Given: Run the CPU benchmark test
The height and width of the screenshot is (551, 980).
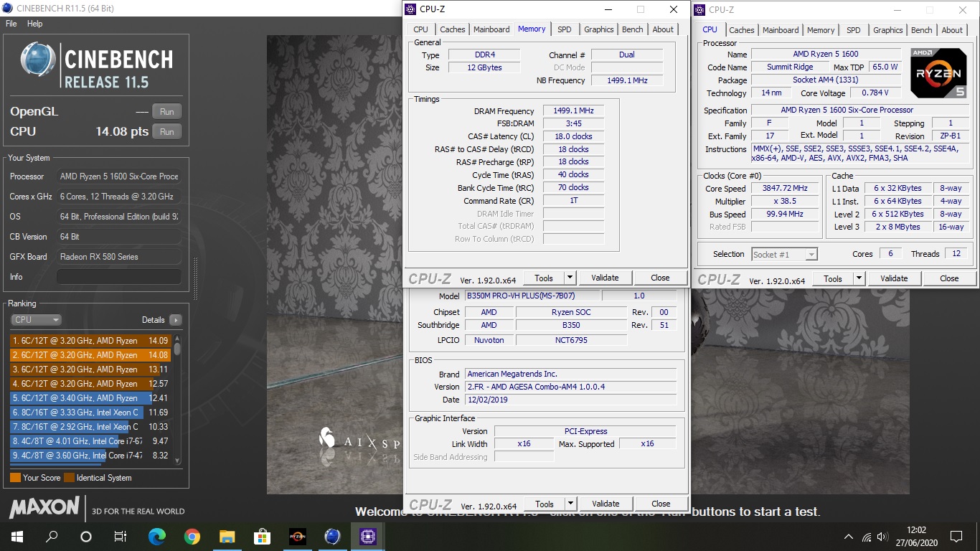Looking at the screenshot, I should [167, 131].
